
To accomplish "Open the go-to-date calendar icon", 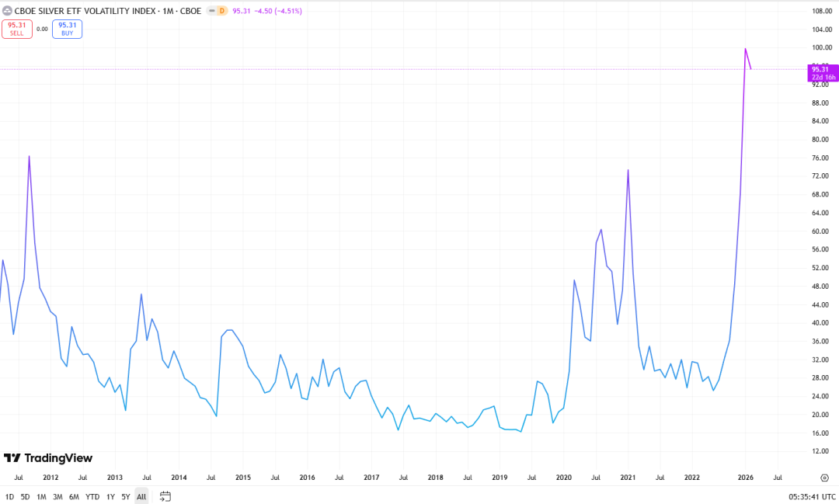I will pos(165,496).
